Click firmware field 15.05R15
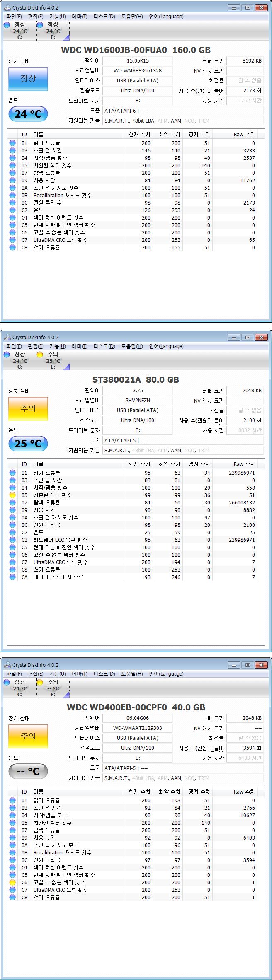The width and height of the screenshot is (272, 980). tap(138, 61)
